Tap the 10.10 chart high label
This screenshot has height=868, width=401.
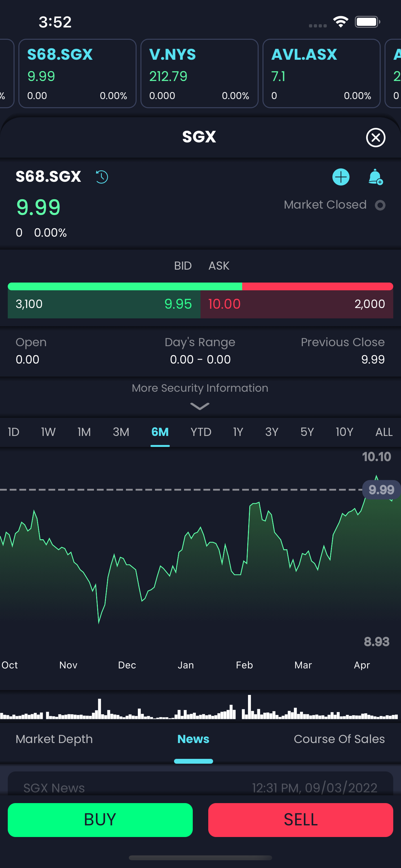coord(376,457)
